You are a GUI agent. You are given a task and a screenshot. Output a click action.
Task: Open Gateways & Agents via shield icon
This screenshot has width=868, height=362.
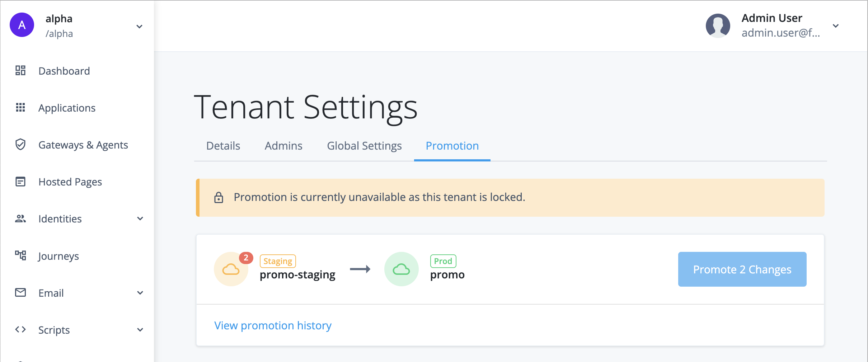tap(20, 145)
